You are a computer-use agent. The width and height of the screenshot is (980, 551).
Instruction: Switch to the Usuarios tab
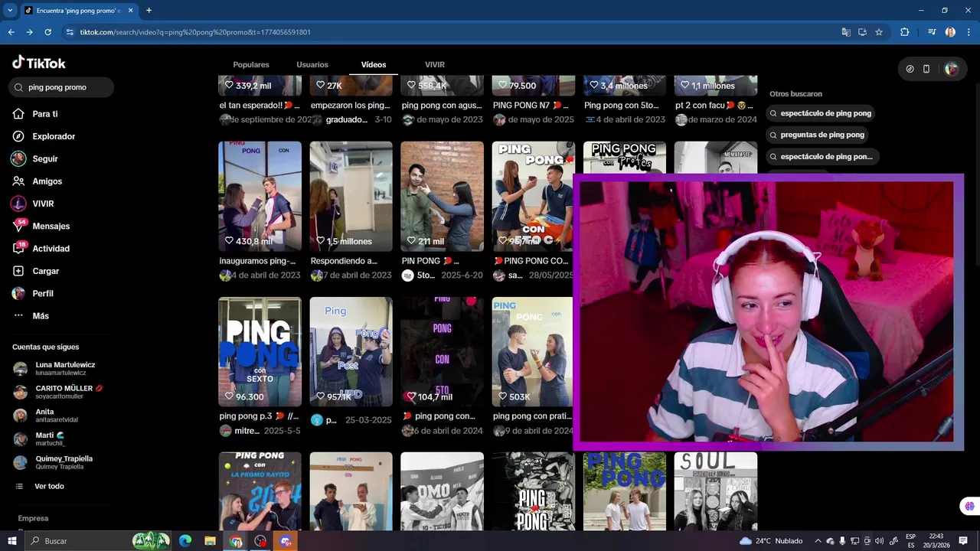tap(312, 64)
